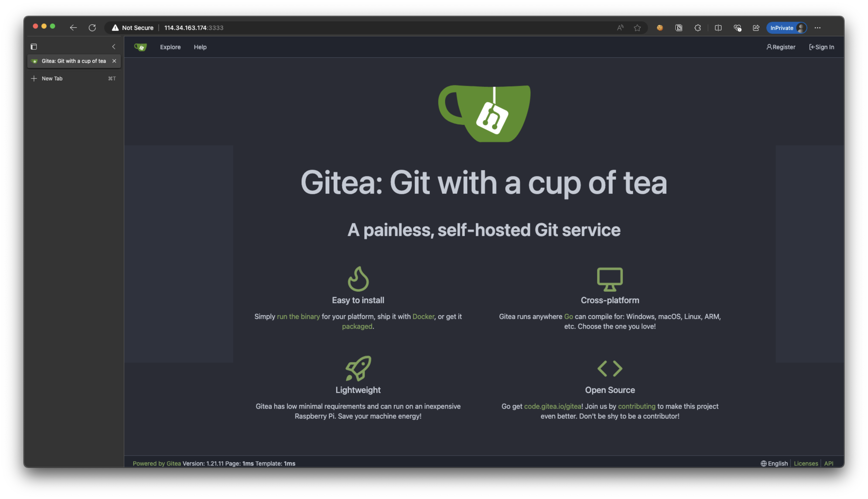This screenshot has height=499, width=868.
Task: Click the 'Cross-platform' heading
Action: point(610,300)
